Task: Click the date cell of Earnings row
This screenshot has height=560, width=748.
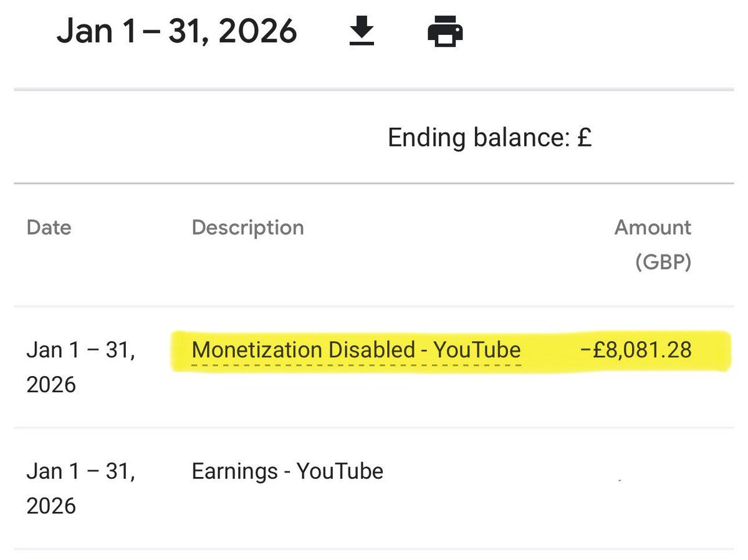Action: (x=80, y=488)
